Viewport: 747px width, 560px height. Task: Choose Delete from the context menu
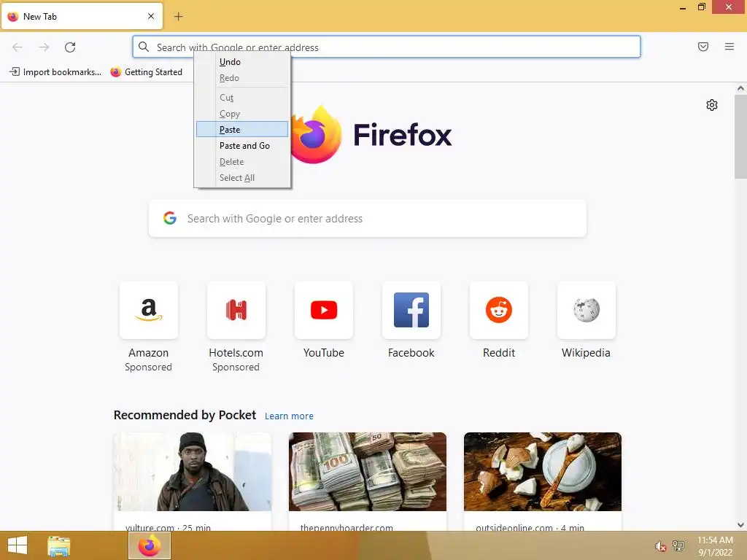click(242, 162)
